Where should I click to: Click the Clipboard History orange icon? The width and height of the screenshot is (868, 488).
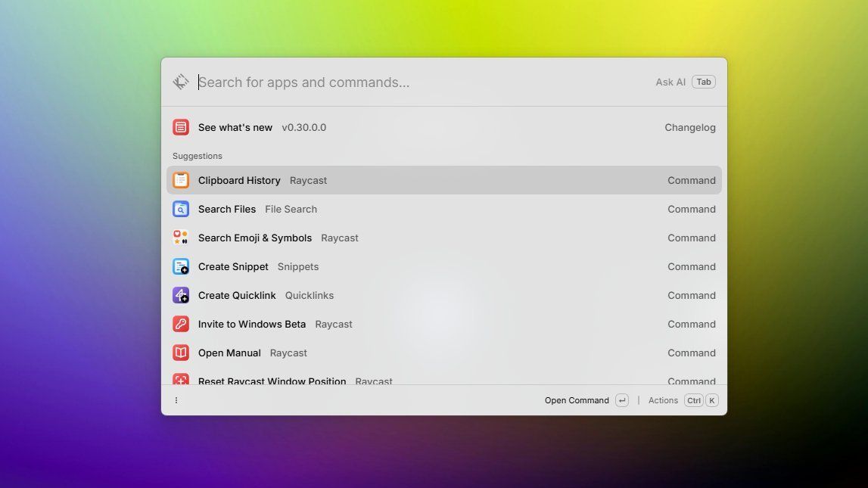[180, 180]
